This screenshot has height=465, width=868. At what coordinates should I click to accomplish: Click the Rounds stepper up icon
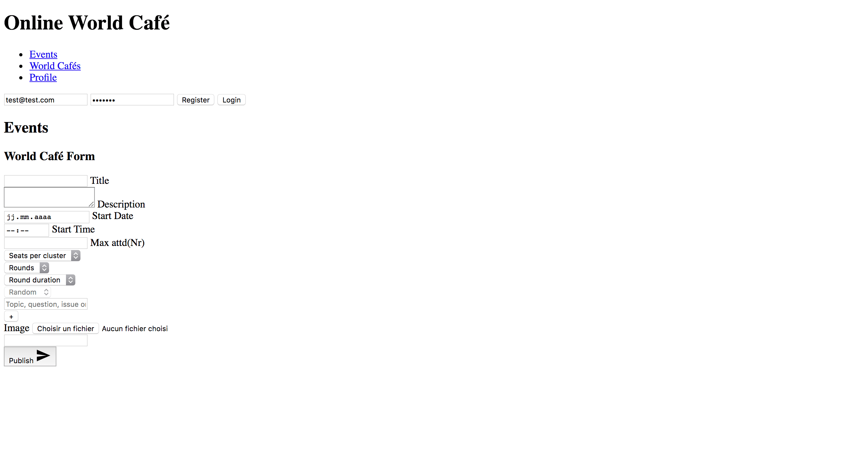pos(44,266)
